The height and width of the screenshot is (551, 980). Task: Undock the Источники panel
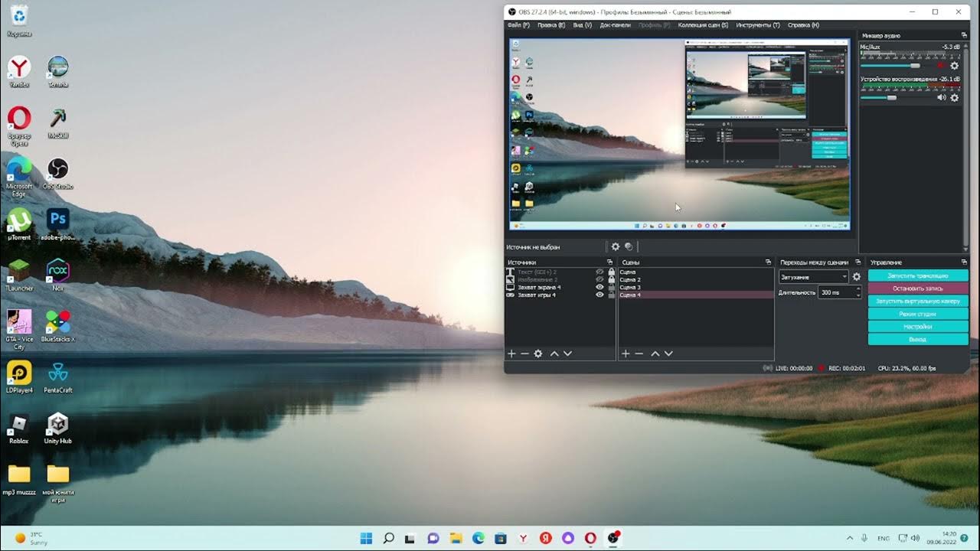click(609, 262)
